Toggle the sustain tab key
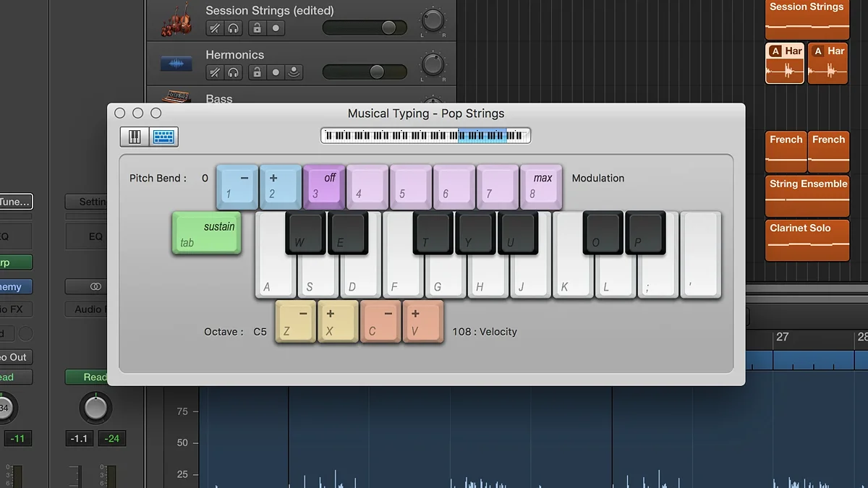The height and width of the screenshot is (488, 868). 207,233
